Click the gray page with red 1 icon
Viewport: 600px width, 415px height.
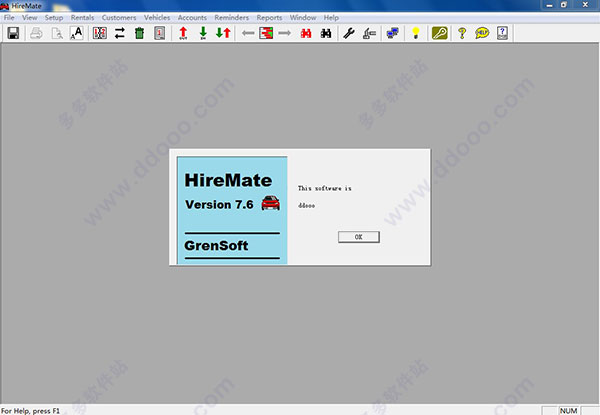click(160, 33)
